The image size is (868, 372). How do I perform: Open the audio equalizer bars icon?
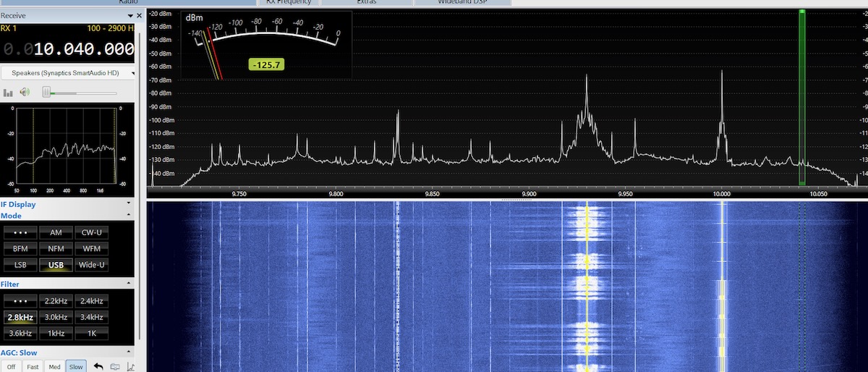[x=9, y=93]
